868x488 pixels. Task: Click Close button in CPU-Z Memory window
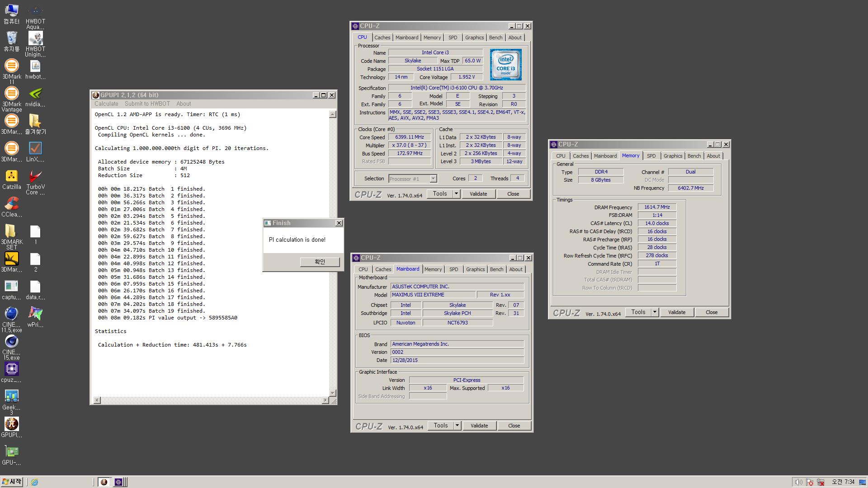coord(711,312)
